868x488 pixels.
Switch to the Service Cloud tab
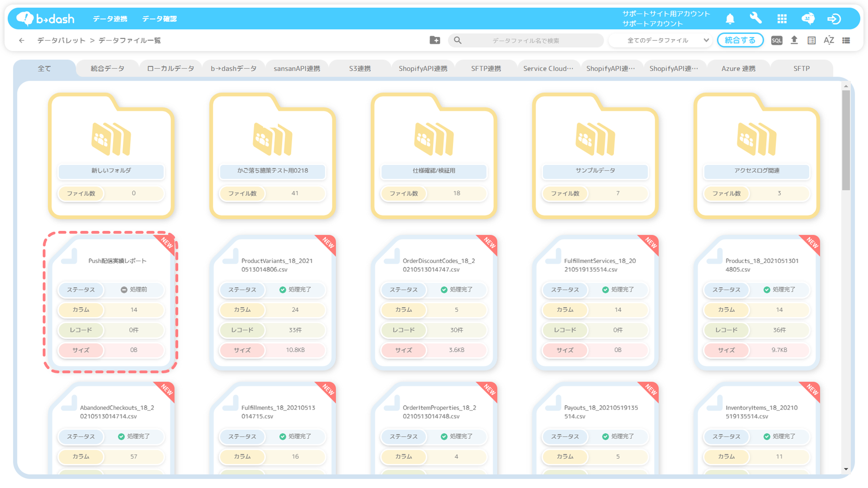click(548, 68)
